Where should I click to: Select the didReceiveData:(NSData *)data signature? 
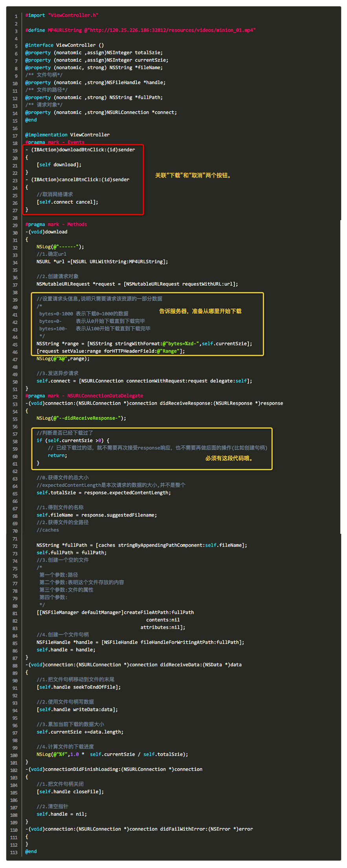tap(134, 665)
